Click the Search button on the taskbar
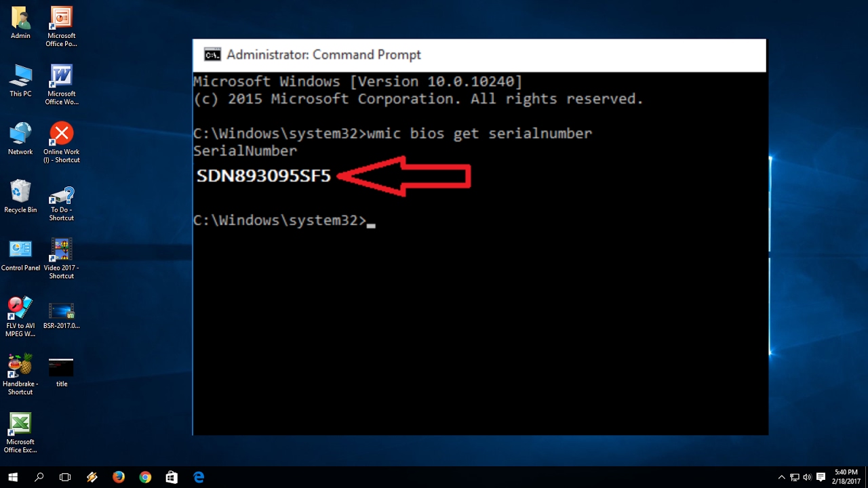 (x=39, y=477)
